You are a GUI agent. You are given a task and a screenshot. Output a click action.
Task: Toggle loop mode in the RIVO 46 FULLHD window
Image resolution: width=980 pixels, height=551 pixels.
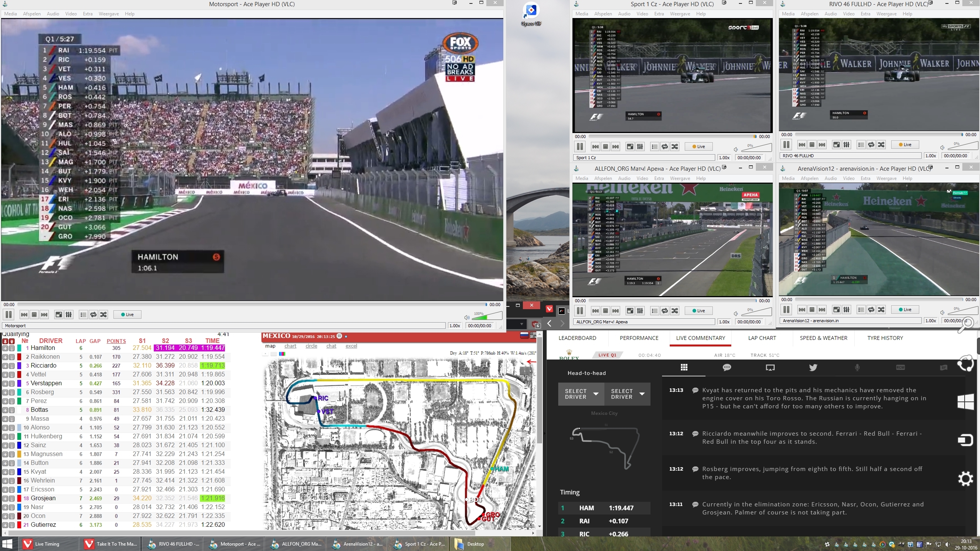click(x=871, y=145)
